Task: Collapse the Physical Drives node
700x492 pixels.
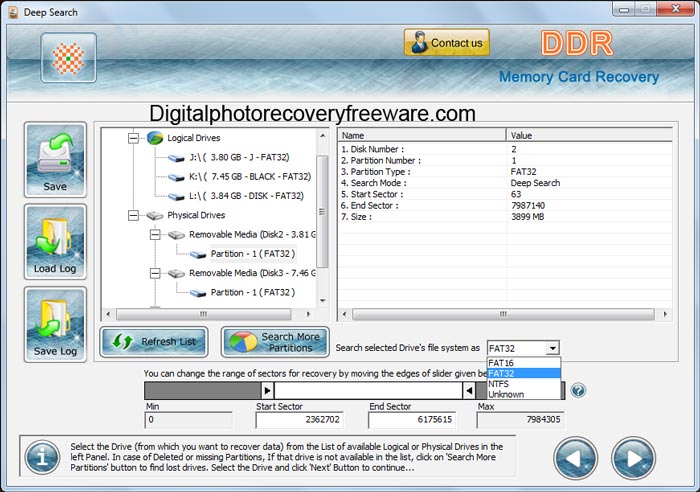Action: pos(133,215)
